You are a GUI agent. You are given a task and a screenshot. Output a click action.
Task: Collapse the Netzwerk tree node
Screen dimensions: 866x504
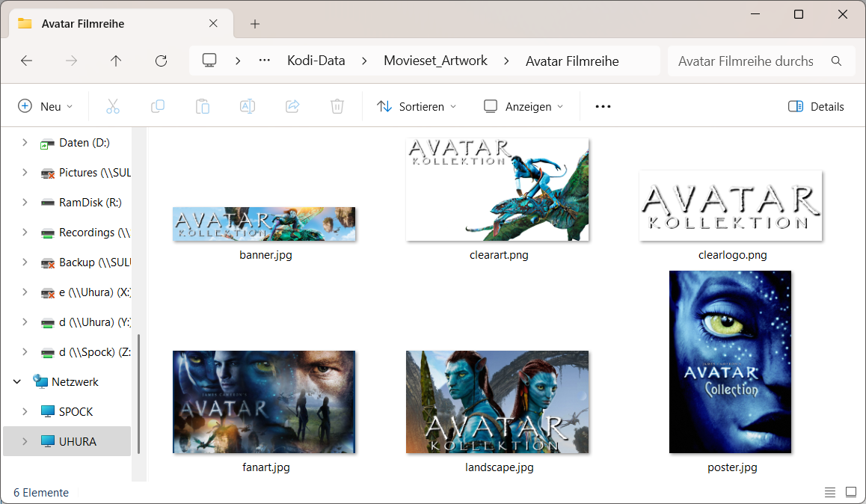[x=17, y=381]
